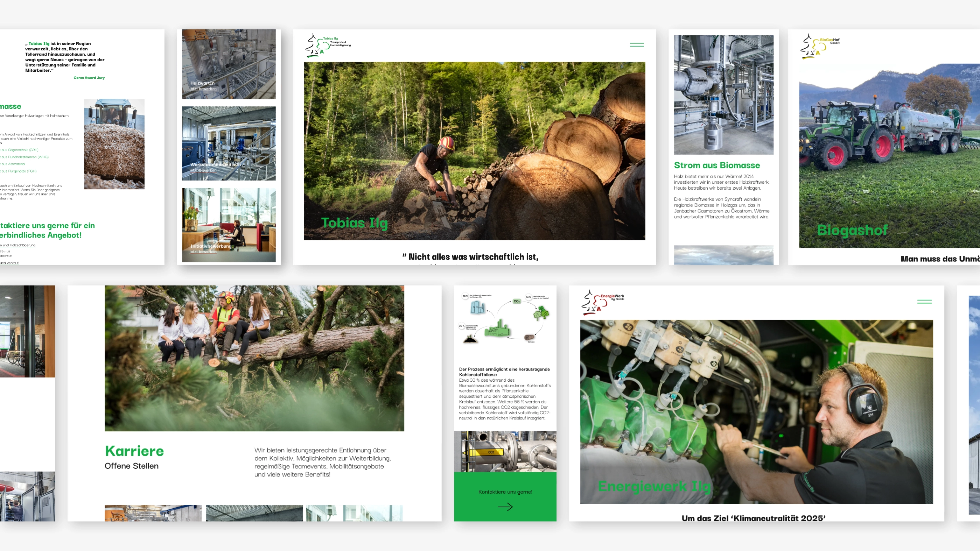Click the arrow under Kontaktiere uns gerne

point(505,507)
